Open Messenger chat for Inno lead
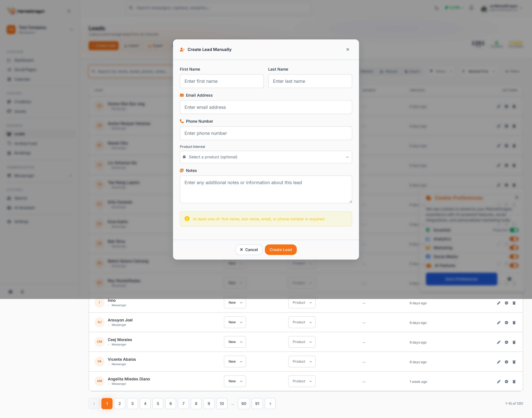This screenshot has width=532, height=418. point(506,303)
